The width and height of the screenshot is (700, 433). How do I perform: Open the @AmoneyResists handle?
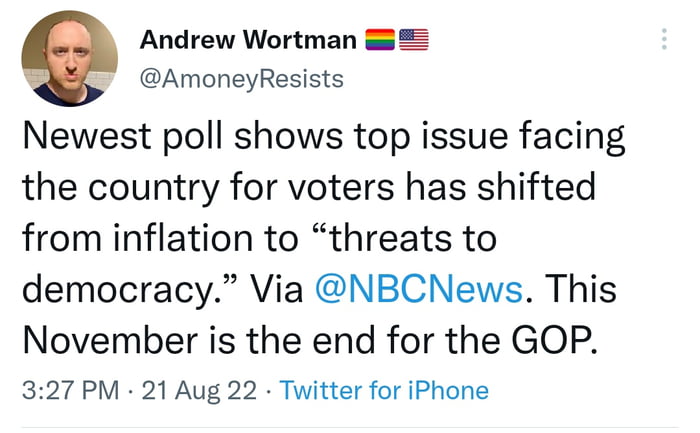point(246,77)
